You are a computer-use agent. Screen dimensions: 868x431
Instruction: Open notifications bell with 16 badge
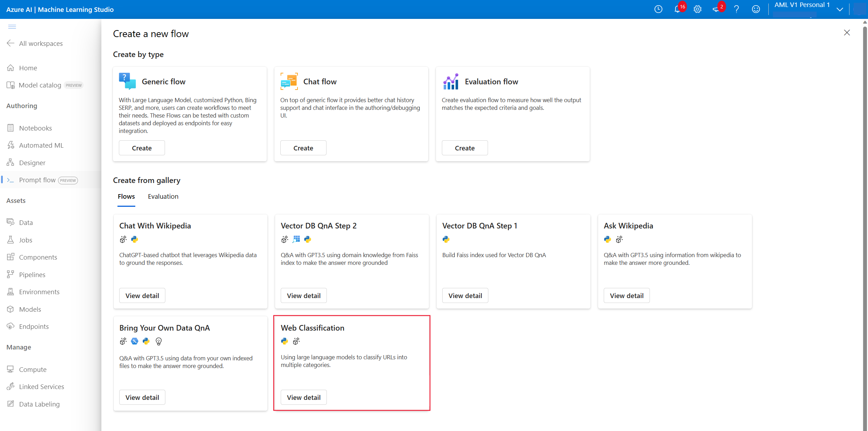(x=677, y=9)
